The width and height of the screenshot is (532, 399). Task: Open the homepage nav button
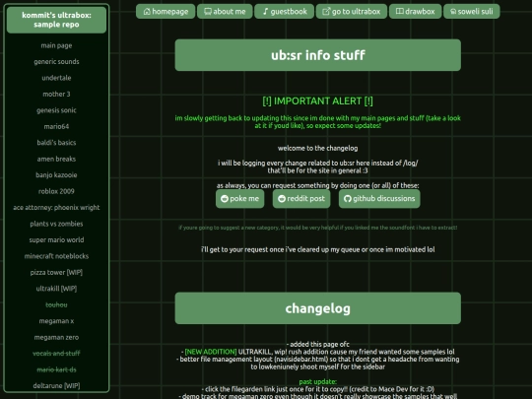[166, 12]
